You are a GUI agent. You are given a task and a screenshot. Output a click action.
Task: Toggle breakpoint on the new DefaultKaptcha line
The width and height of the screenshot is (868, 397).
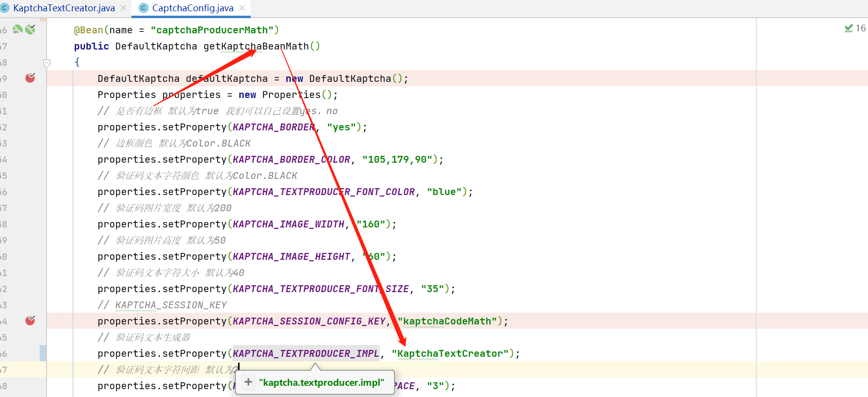click(x=30, y=78)
